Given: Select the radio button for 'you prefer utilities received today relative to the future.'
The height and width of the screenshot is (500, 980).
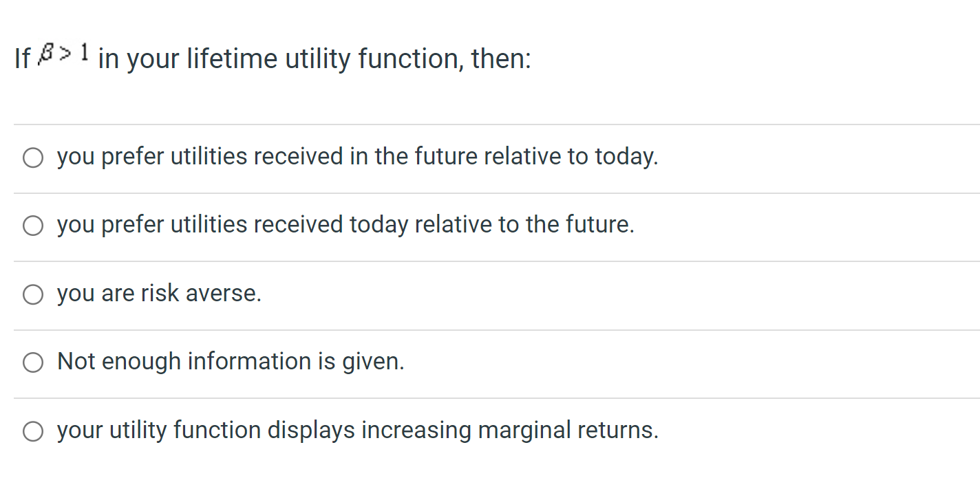Looking at the screenshot, I should click(x=32, y=225).
